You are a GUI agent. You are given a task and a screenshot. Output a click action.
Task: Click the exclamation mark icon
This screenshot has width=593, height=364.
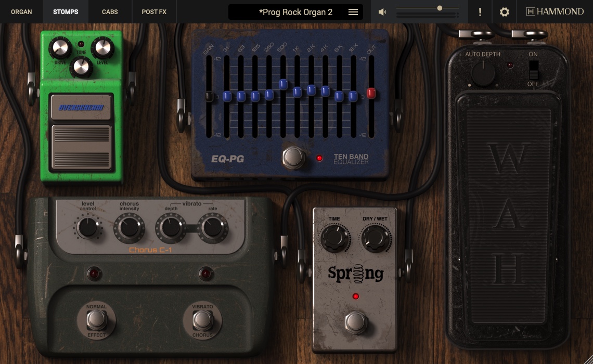coord(480,12)
